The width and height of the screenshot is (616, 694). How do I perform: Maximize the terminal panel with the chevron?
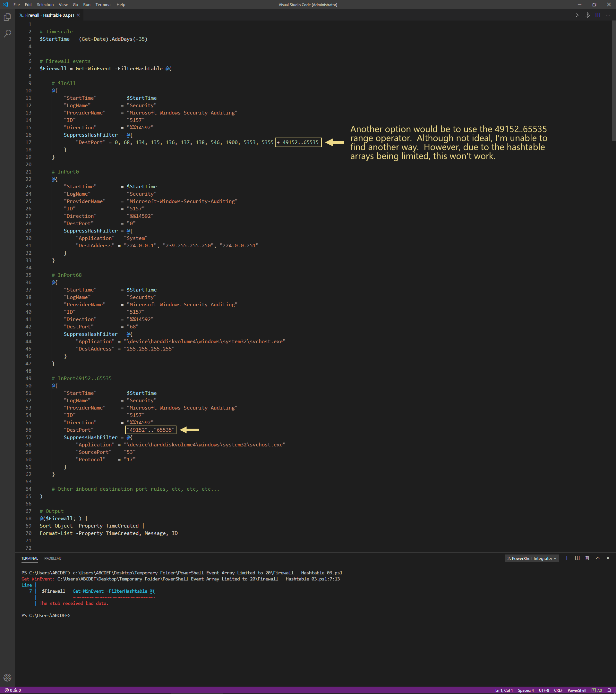tap(598, 558)
